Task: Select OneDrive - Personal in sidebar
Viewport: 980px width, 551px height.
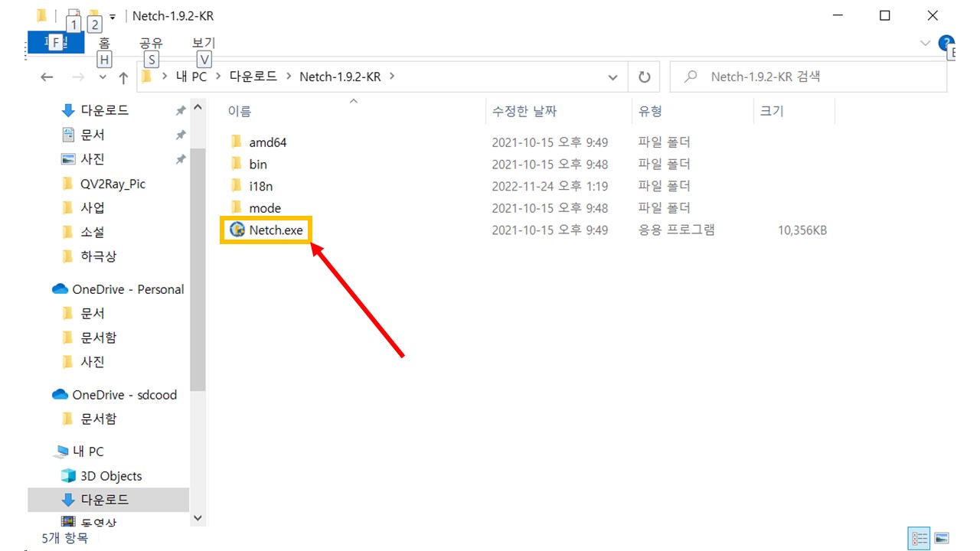Action: coord(128,289)
